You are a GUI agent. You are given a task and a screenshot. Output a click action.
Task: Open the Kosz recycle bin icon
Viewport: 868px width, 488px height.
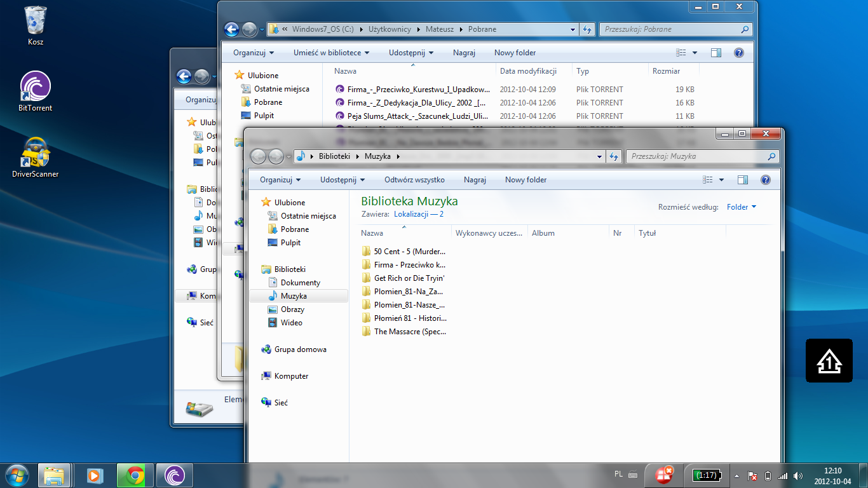point(36,25)
